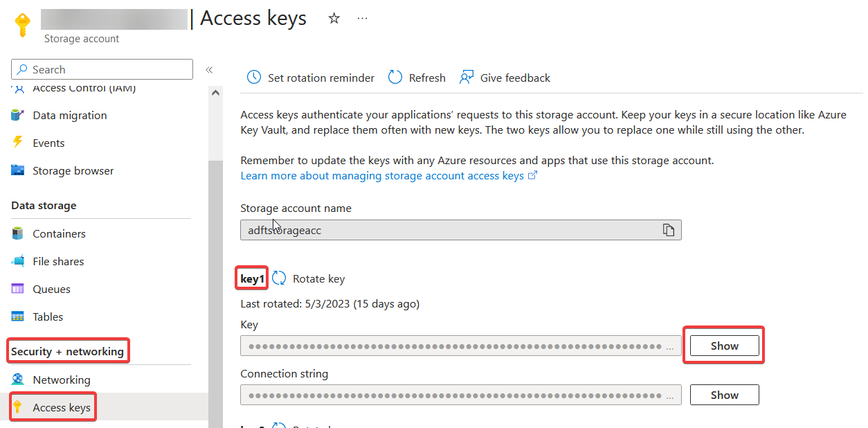Open Events in the sidebar
The width and height of the screenshot is (868, 428).
pyautogui.click(x=48, y=143)
